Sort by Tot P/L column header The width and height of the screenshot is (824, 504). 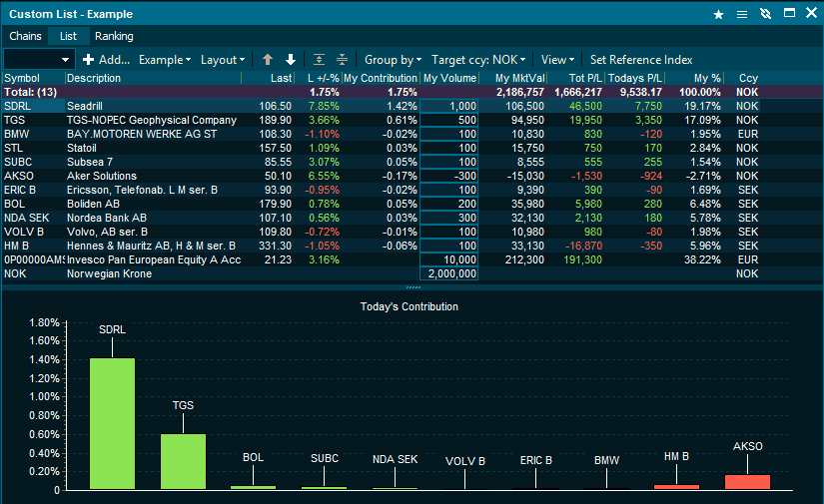[x=576, y=78]
